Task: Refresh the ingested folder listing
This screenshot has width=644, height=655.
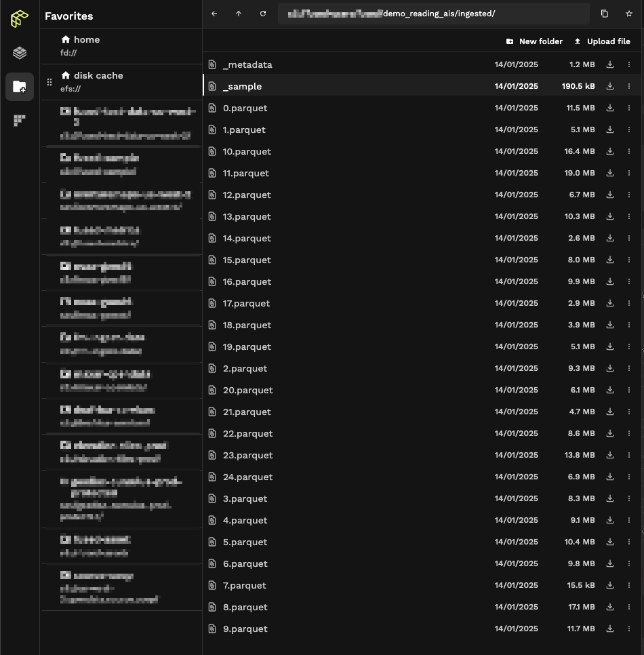Action: click(x=263, y=14)
